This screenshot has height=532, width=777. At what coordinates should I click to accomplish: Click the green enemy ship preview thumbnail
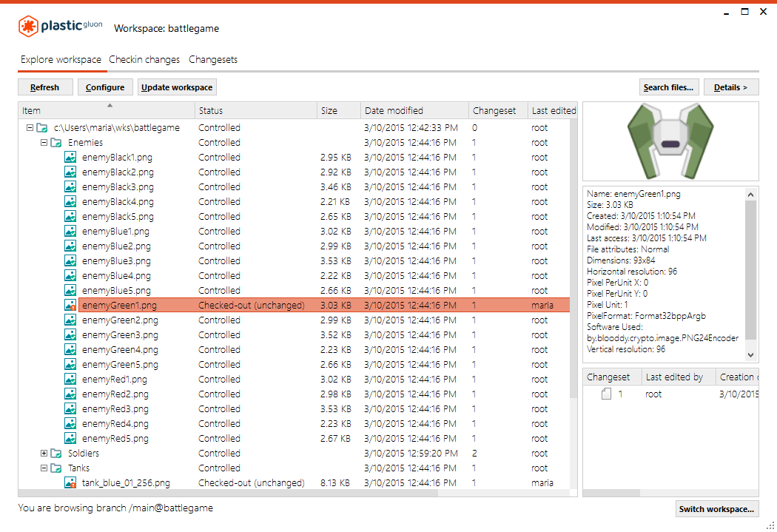670,141
